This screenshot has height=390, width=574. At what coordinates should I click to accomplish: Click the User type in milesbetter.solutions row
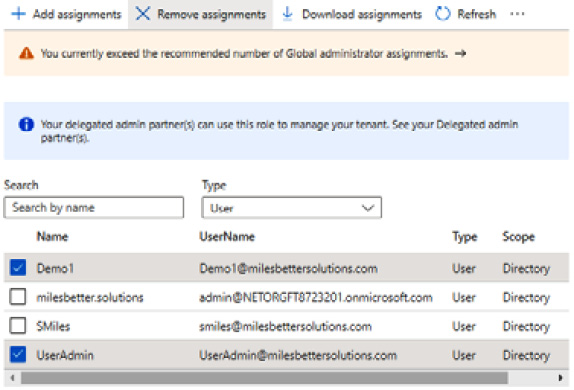tap(464, 297)
